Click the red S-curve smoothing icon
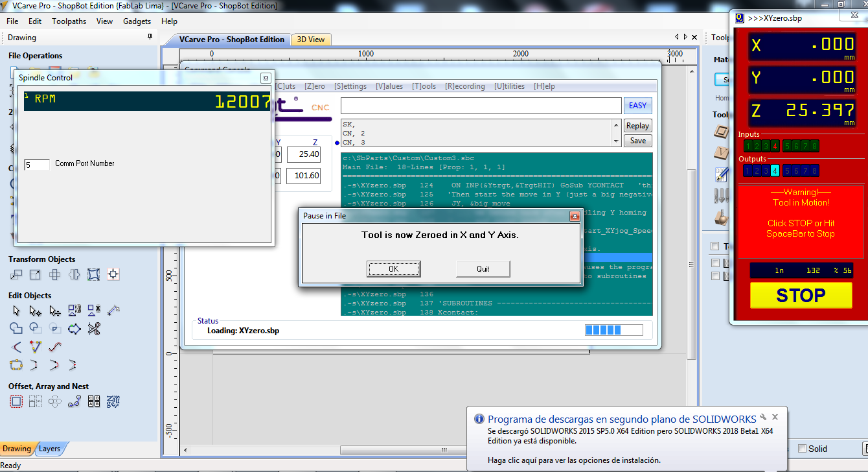The width and height of the screenshot is (868, 472). coord(55,347)
